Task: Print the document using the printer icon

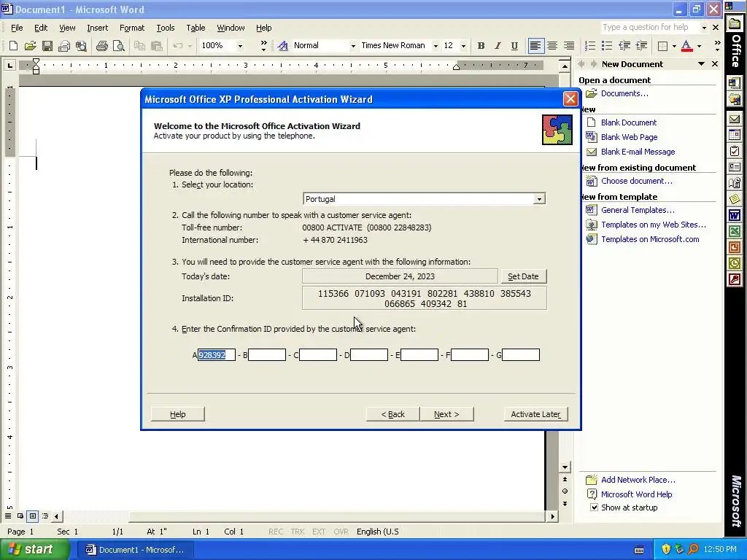Action: [101, 46]
